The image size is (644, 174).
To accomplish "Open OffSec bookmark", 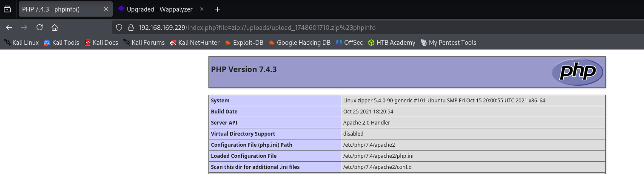I will pyautogui.click(x=349, y=43).
